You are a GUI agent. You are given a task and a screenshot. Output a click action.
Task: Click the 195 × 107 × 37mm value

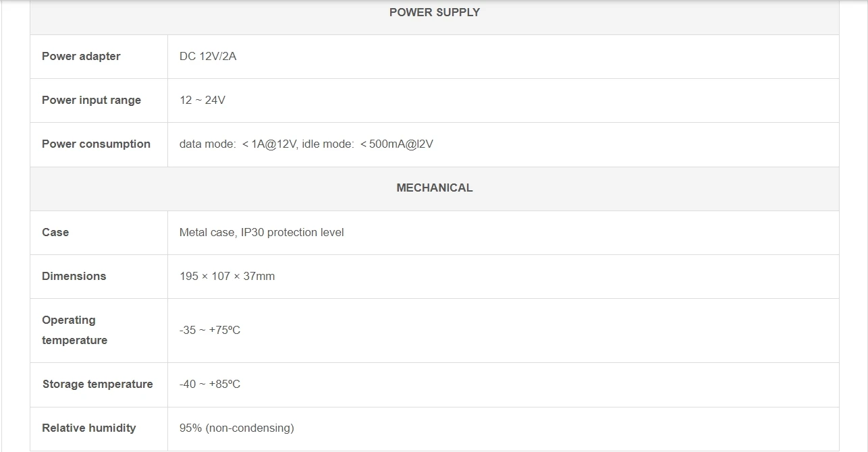pyautogui.click(x=227, y=276)
